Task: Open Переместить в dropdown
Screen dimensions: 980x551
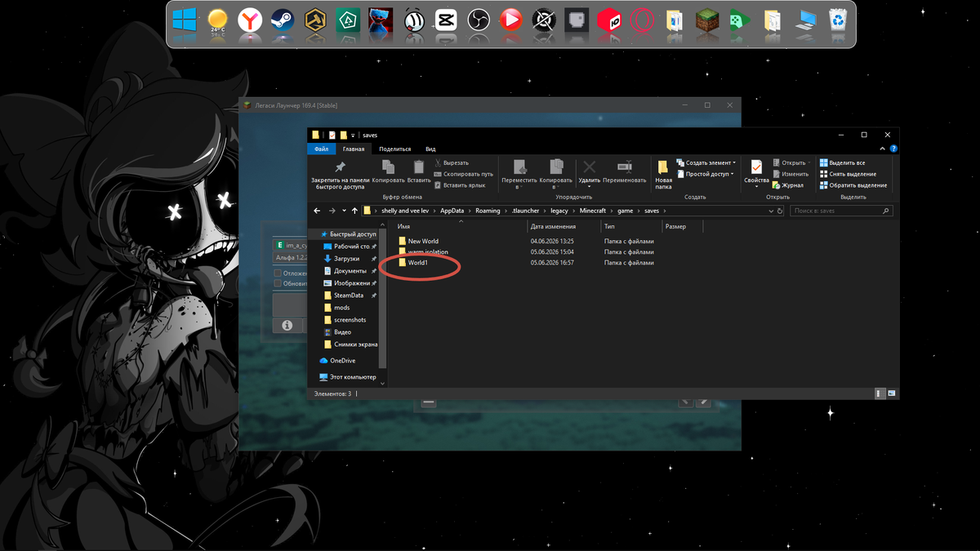Action: [x=519, y=174]
